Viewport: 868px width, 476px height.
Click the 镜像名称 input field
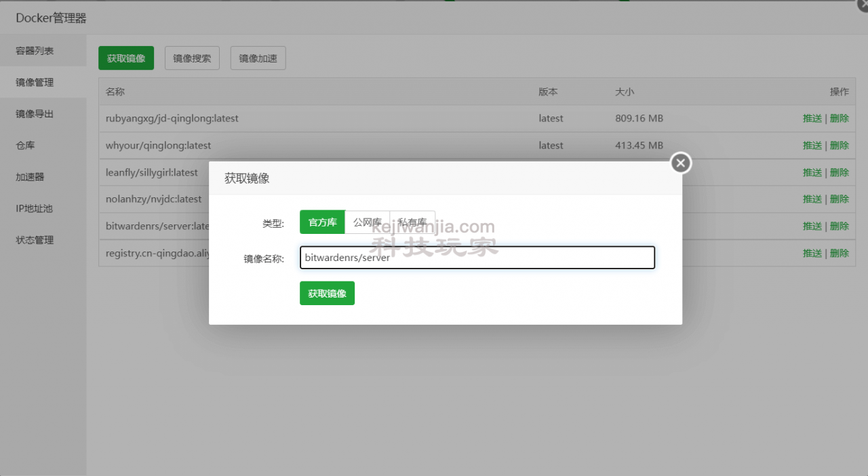477,258
